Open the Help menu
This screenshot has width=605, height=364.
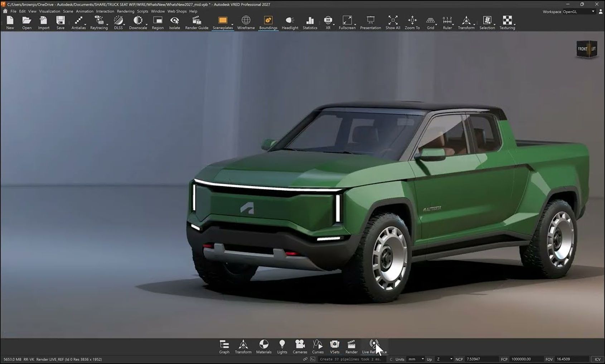tap(193, 11)
